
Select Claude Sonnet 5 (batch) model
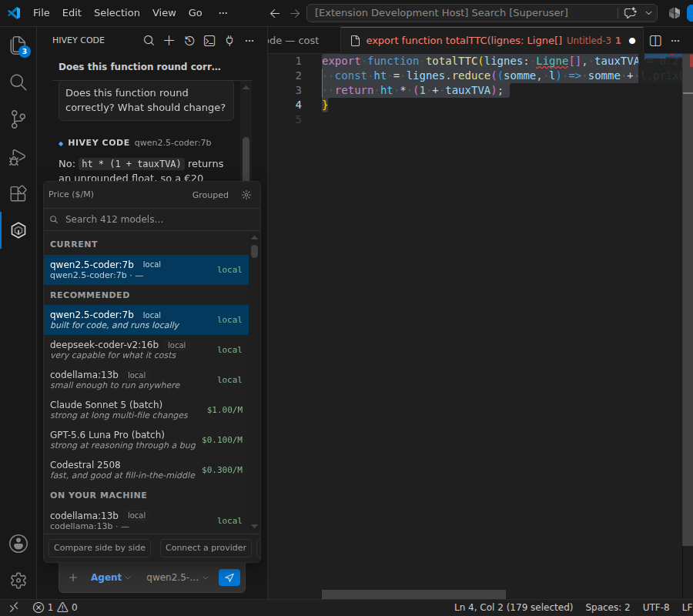coord(146,410)
